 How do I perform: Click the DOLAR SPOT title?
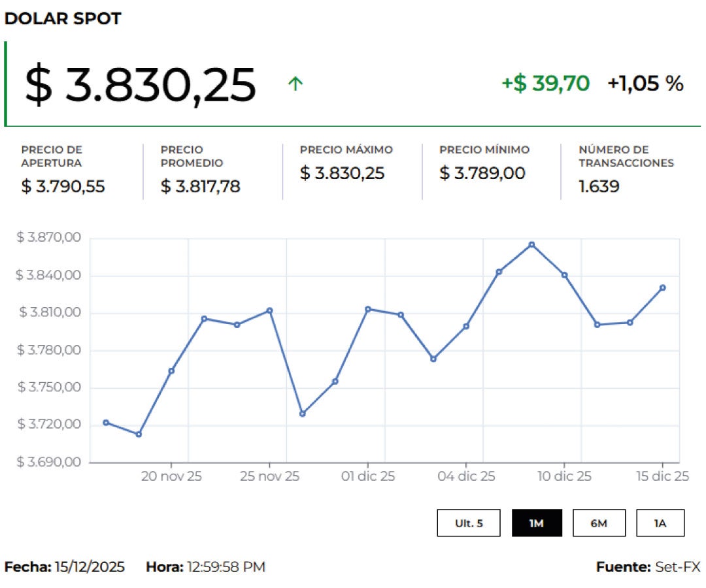pyautogui.click(x=63, y=18)
